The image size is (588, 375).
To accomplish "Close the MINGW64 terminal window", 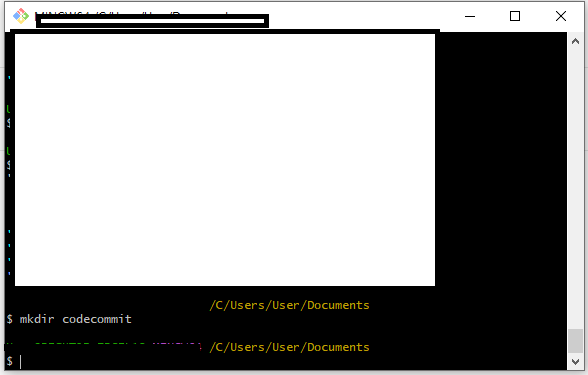I will (561, 16).
